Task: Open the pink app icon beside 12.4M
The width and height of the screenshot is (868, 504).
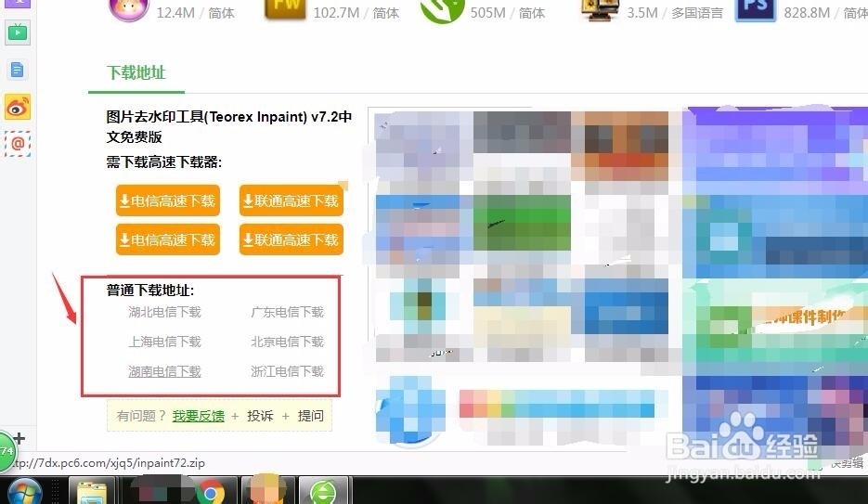Action: click(x=129, y=9)
